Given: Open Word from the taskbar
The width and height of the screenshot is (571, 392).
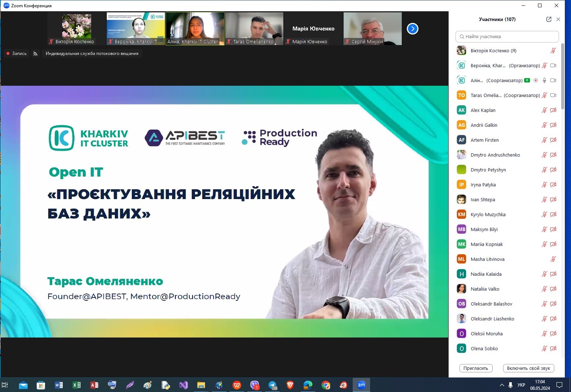Looking at the screenshot, I should [x=58, y=385].
